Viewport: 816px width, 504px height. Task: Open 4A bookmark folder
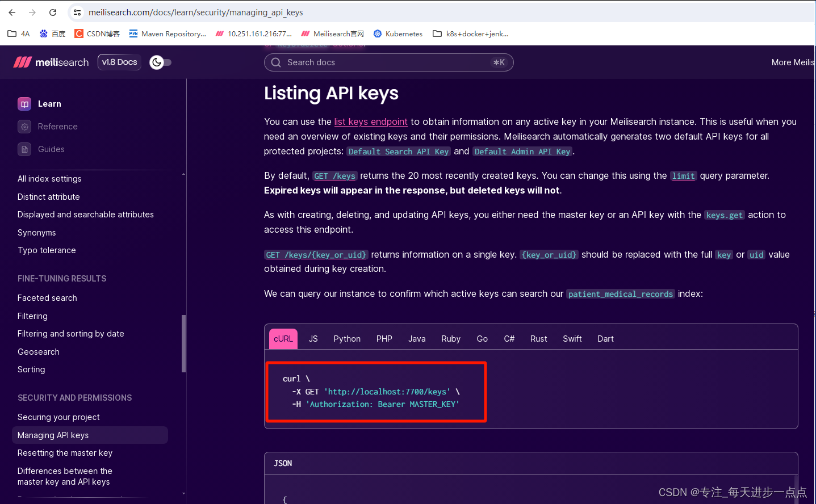(19, 33)
